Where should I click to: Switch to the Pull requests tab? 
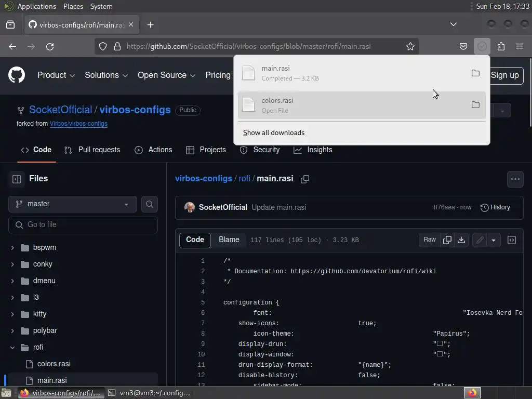coord(92,150)
